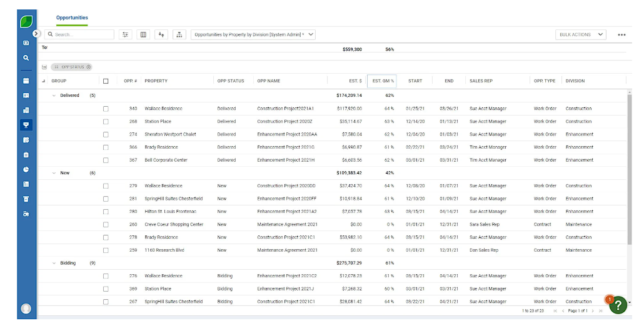Sort by the EST. GM % column header
This screenshot has height=331, width=644.
(383, 81)
